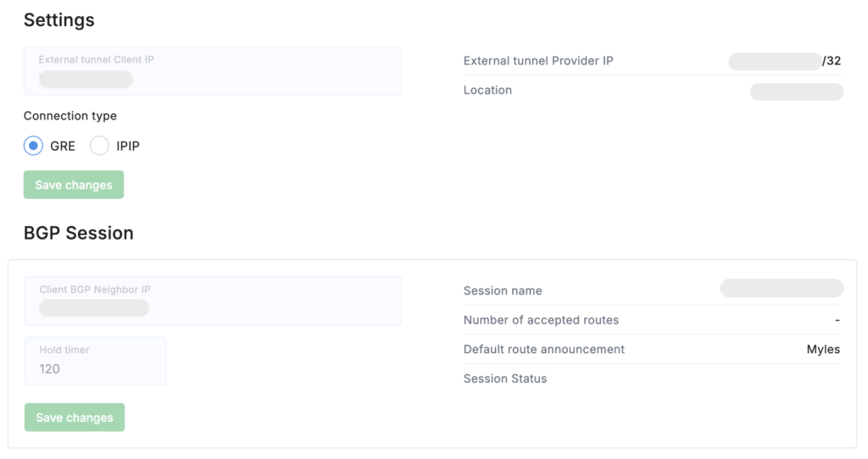868x459 pixels.
Task: Click the Session Status label
Action: (x=505, y=379)
